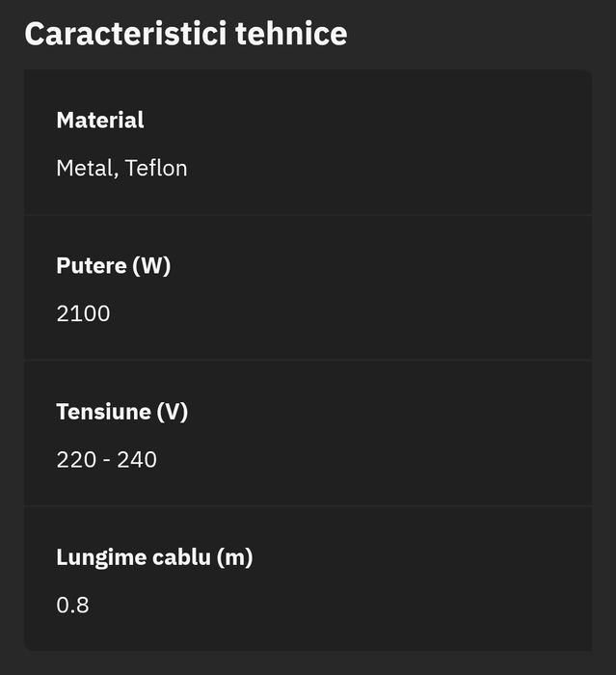Click the word Metal in material value
This screenshot has height=675, width=616.
tap(87, 169)
